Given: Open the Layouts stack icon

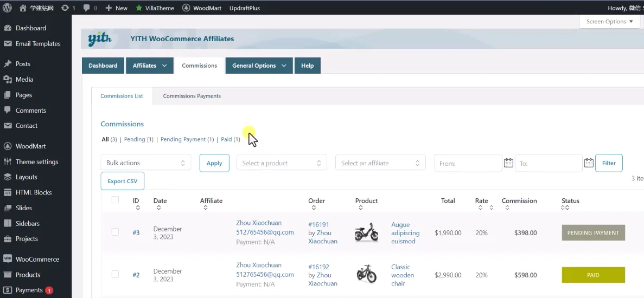Looking at the screenshot, I should point(8,177).
